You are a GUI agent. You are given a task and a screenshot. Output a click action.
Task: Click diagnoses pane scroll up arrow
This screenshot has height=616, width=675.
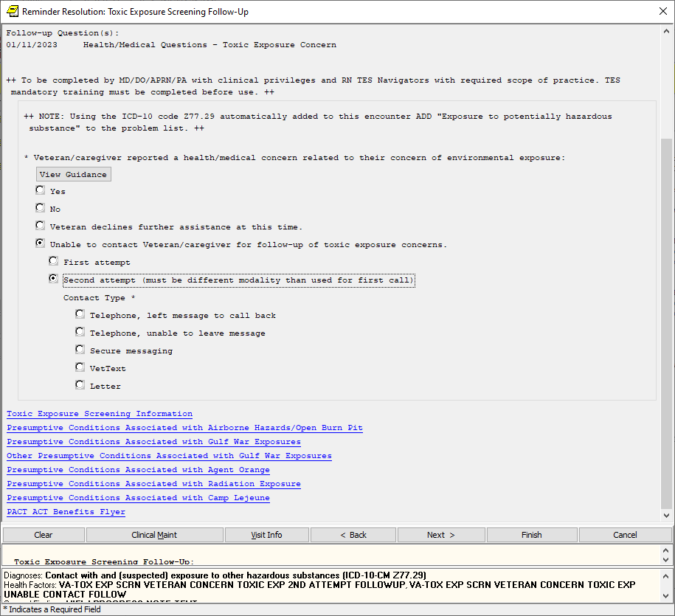click(666, 576)
